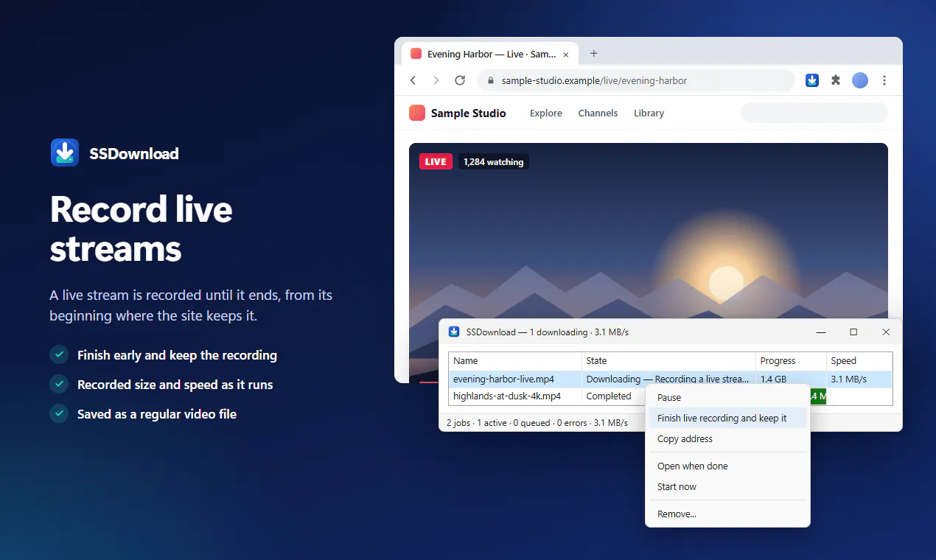Select Pause in the context menu
Image resolution: width=936 pixels, height=560 pixels.
727,397
